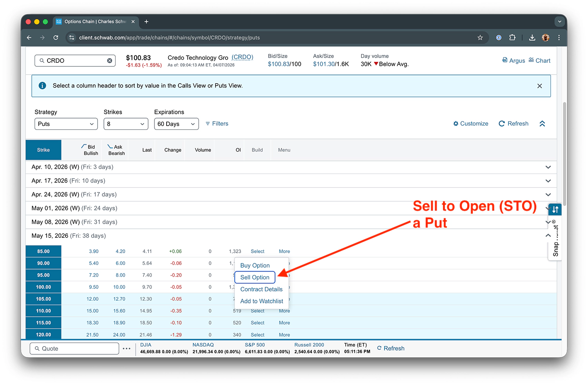
Task: Click the 100.00 strike cell
Action: coord(44,287)
